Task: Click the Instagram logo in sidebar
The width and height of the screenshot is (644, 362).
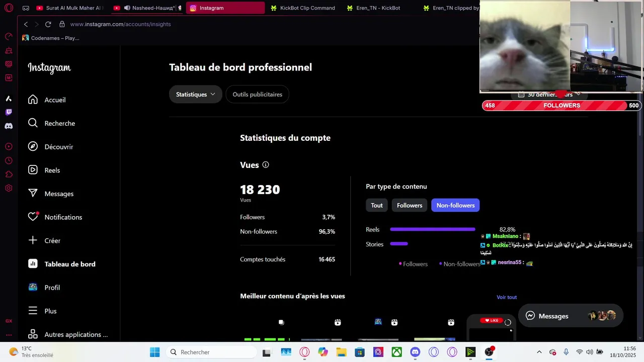Action: pos(49,68)
